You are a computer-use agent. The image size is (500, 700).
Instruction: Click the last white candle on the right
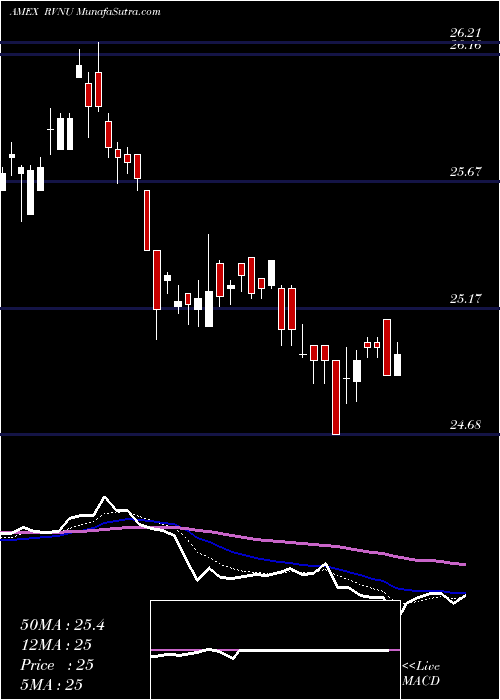click(397, 365)
